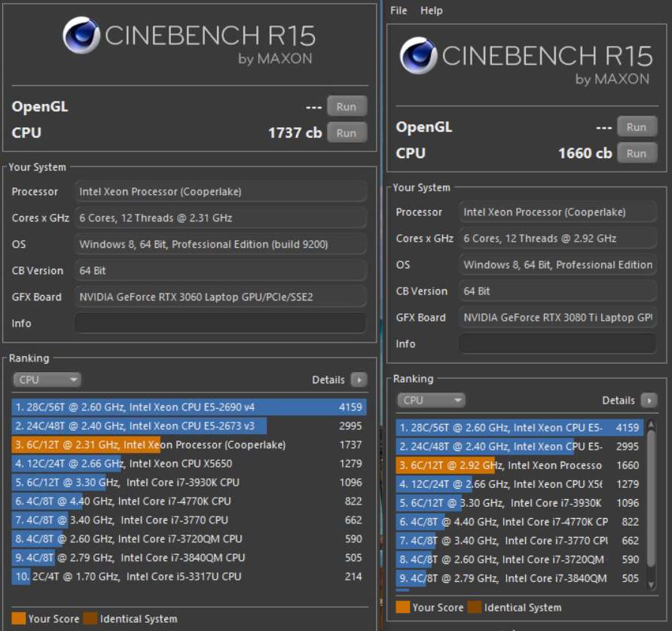Run the CPU test showing 1737 cb
Viewport: 672px width, 631px height.
[347, 133]
